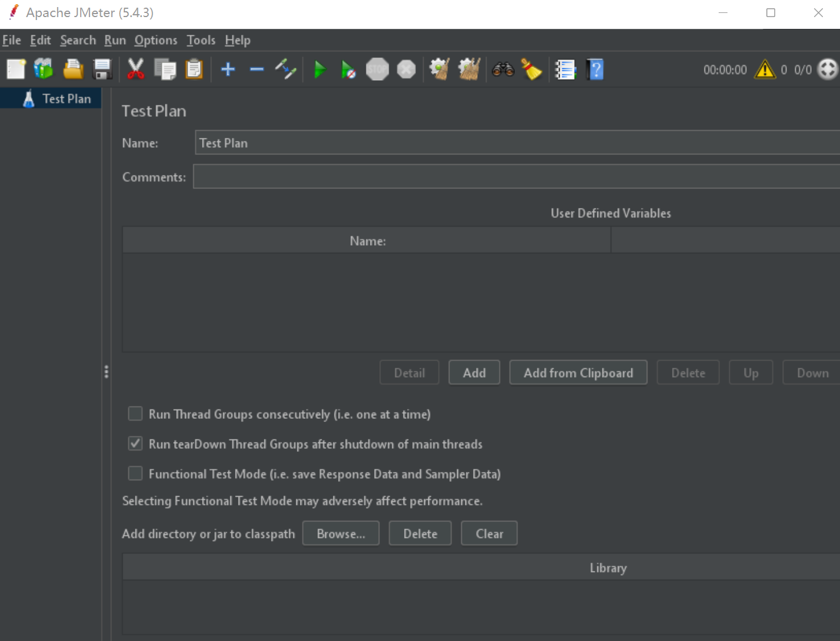Open the Edit menu
Viewport: 840px width, 641px height.
pyautogui.click(x=41, y=40)
